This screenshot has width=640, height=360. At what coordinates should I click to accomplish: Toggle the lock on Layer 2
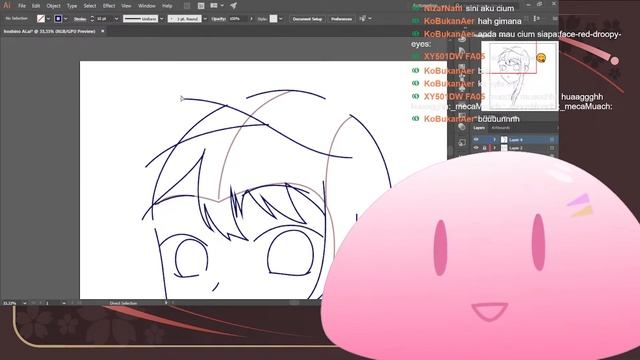[484, 148]
